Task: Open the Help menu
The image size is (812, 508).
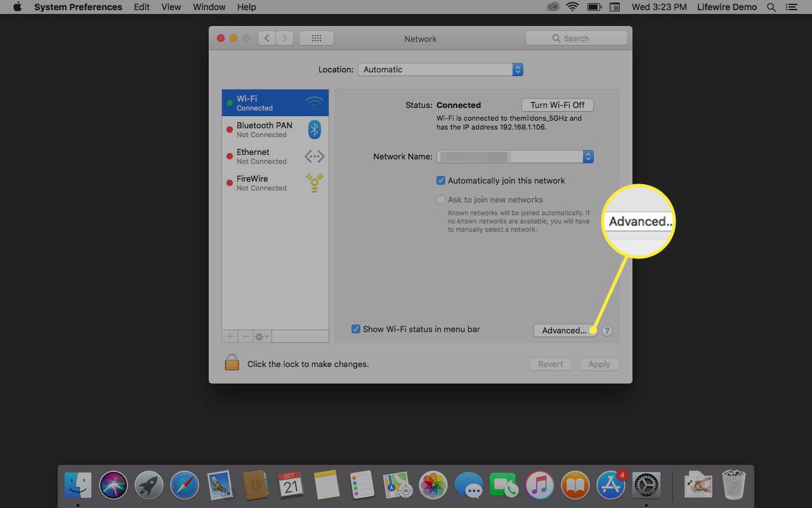Action: pyautogui.click(x=247, y=7)
